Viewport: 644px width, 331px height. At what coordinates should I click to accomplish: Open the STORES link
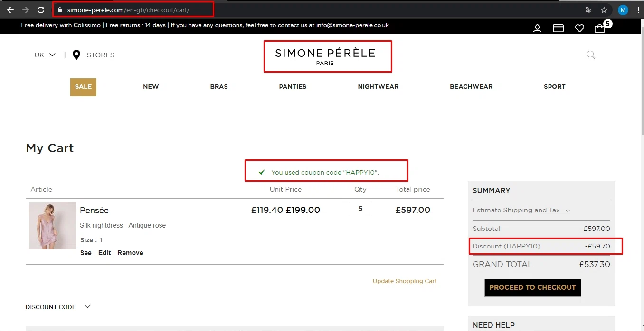100,55
